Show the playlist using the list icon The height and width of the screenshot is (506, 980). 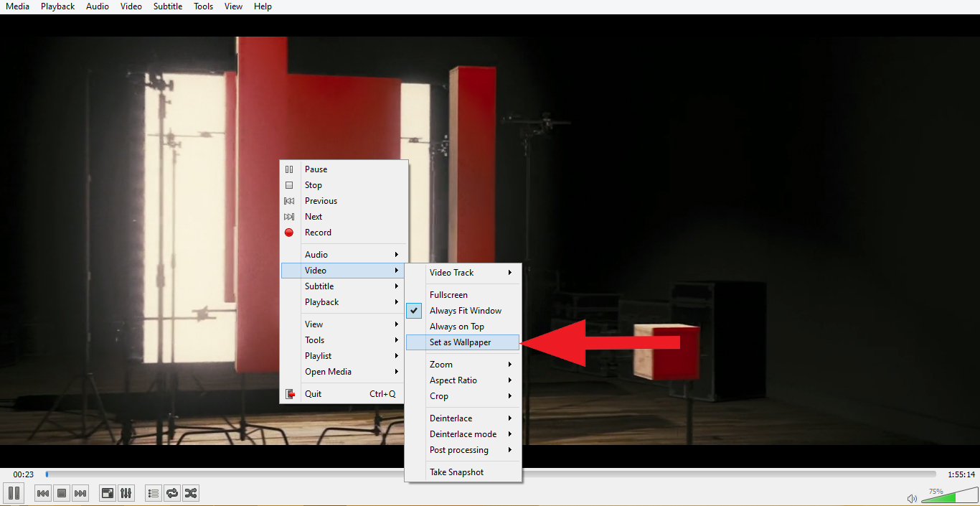point(153,493)
